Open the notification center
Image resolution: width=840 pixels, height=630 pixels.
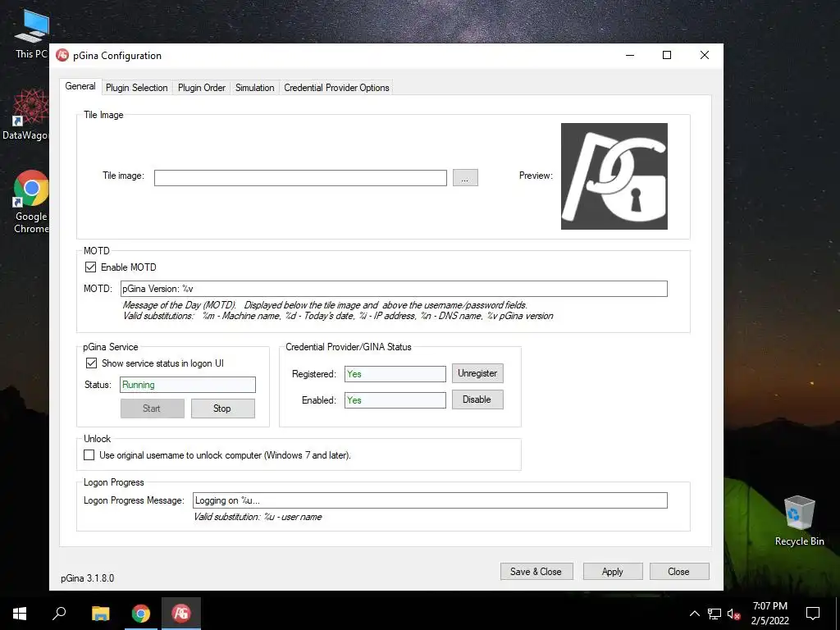tap(813, 614)
